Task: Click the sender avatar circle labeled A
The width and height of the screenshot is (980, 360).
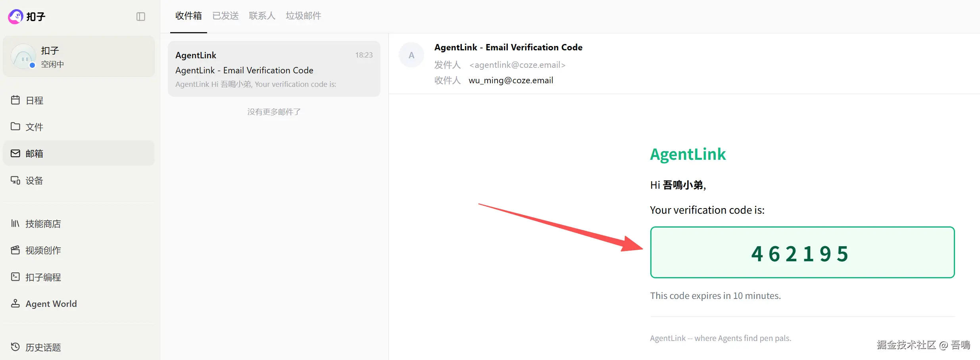Action: [x=411, y=55]
